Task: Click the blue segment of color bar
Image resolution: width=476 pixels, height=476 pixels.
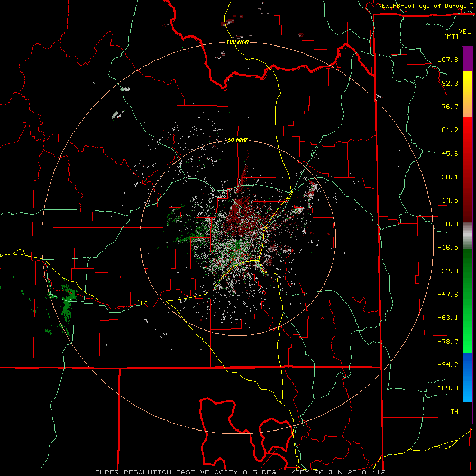Action: [x=467, y=377]
